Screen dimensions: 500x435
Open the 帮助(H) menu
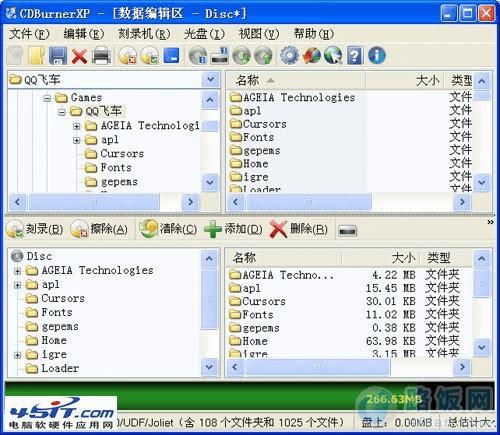click(x=314, y=34)
